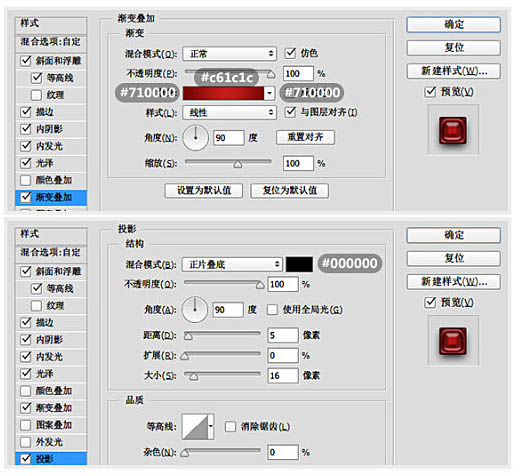The width and height of the screenshot is (521, 476).
Task: Open the 混合模式 正常 dropdown
Action: click(229, 54)
